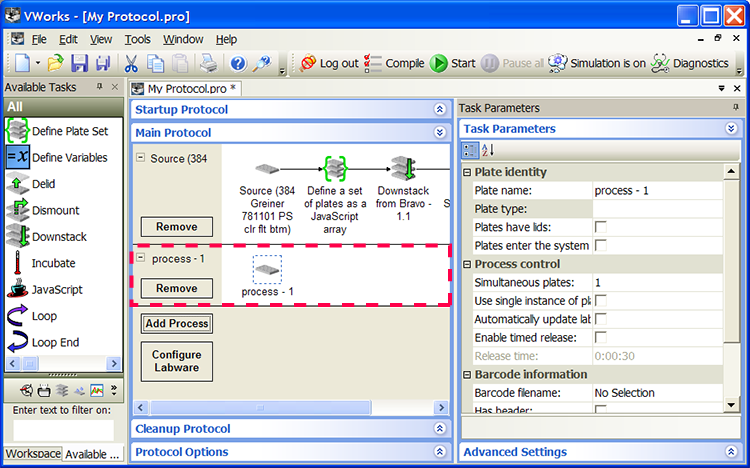The width and height of the screenshot is (750, 468).
Task: Choose the Define Variables task icon
Action: [17, 157]
